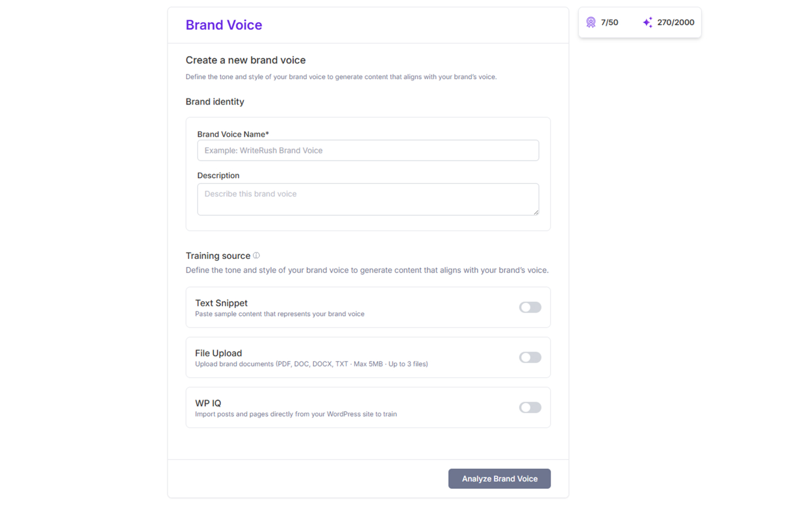This screenshot has width=798, height=532.
Task: Click the sparkle credits icon beside 270/2000
Action: 648,22
